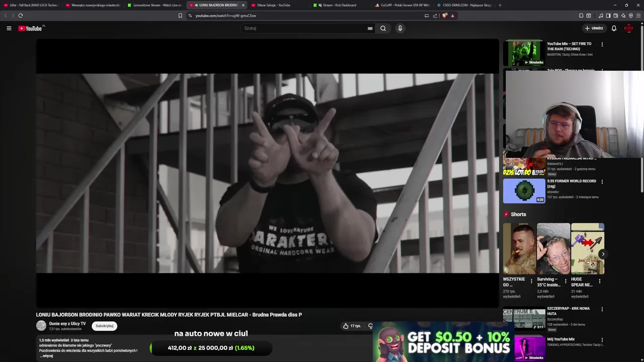Viewport: 644px width, 362px height.
Task: Open the Brave Shields lion icon
Action: tap(445, 16)
